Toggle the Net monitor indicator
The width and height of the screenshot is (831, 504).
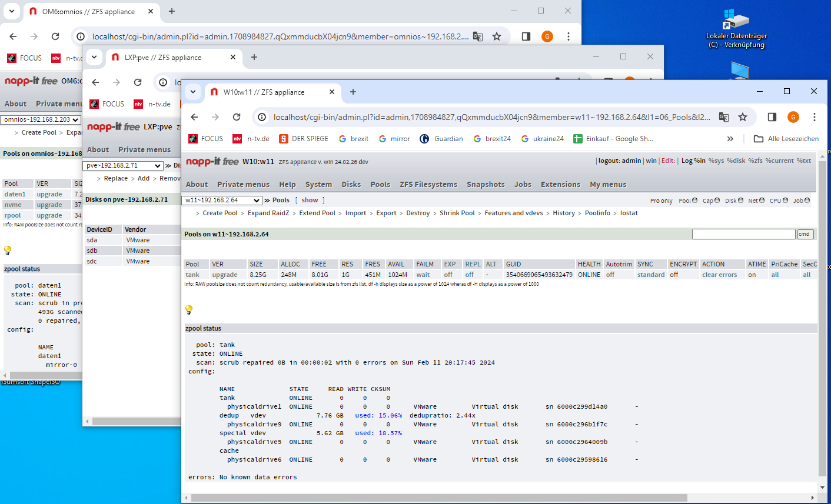[x=762, y=201]
